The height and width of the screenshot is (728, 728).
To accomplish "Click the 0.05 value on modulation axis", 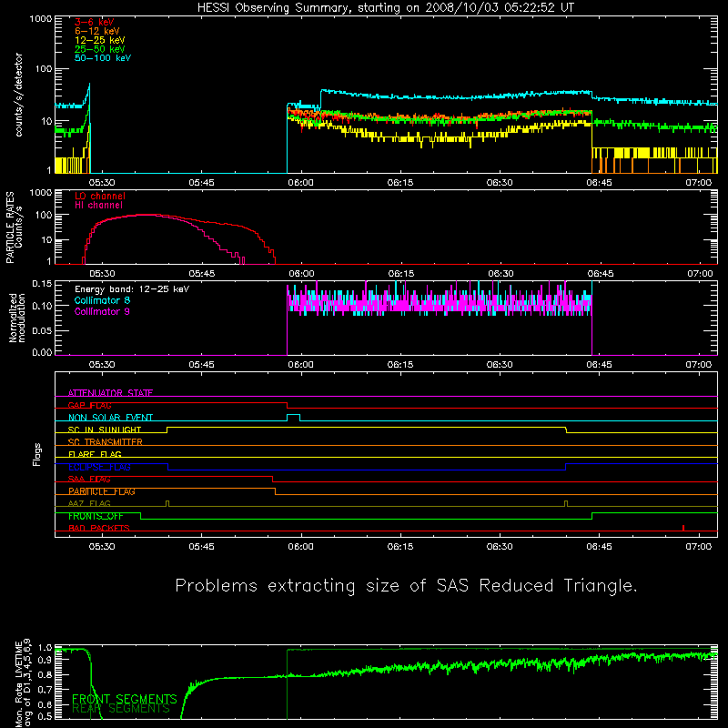I will [42, 330].
